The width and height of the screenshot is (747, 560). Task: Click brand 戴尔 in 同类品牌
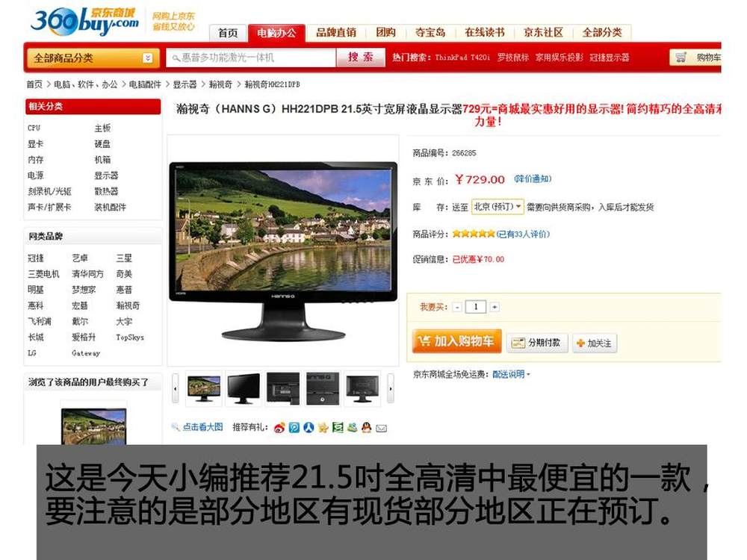[80, 321]
